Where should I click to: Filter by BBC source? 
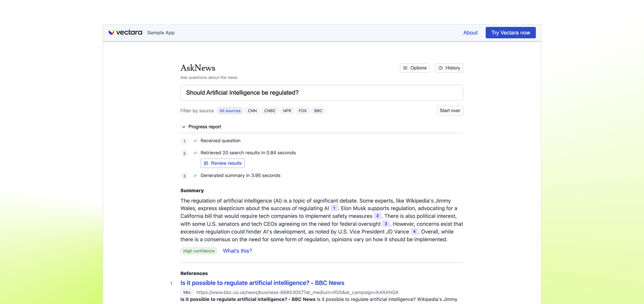pos(318,111)
